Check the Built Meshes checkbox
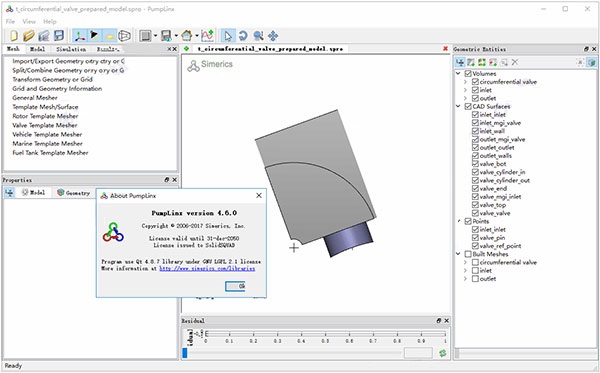600x373 pixels. click(468, 254)
